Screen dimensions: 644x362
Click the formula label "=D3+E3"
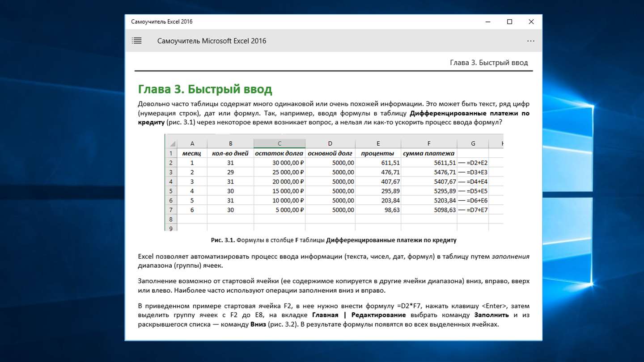point(477,172)
